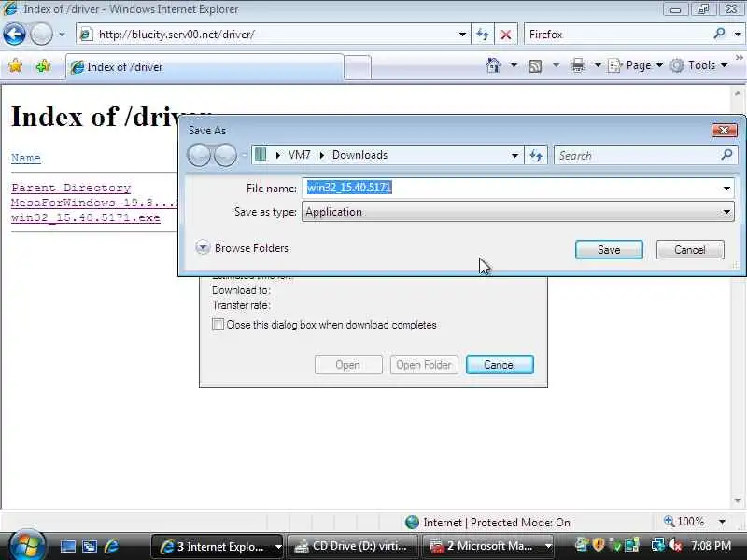Click Cancel in the Save As dialog

coord(690,249)
